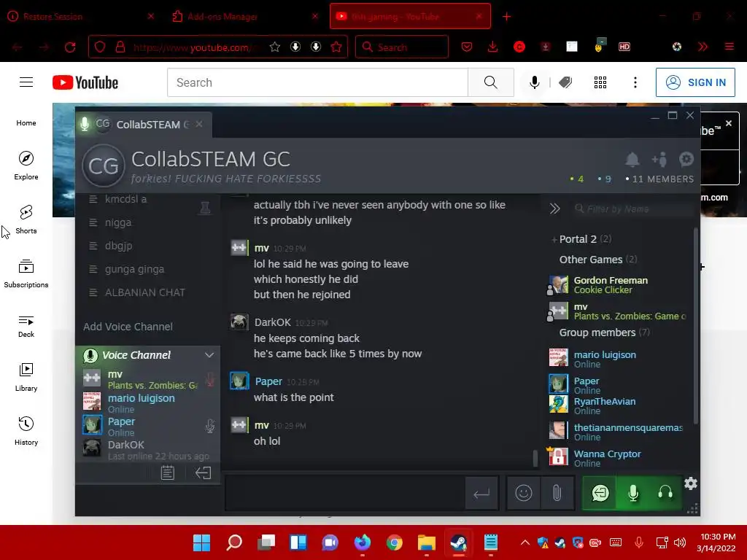Image resolution: width=747 pixels, height=560 pixels.
Task: Click the YouTube search field
Action: click(317, 82)
